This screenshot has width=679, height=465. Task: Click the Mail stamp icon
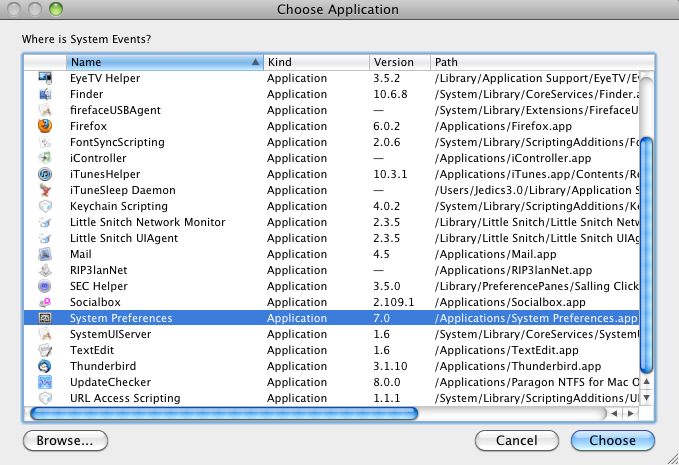click(x=45, y=254)
